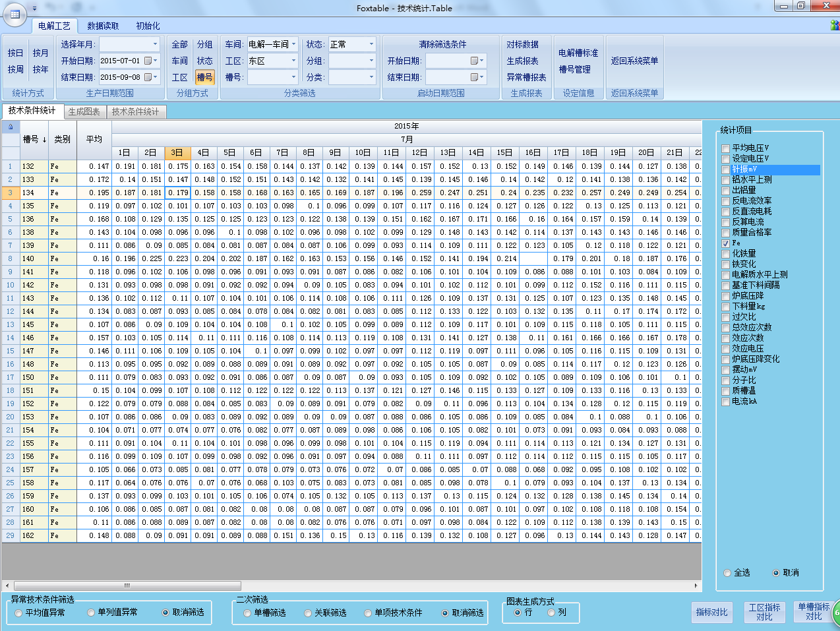Choose the 关联筛选 radio option
The height and width of the screenshot is (631, 840).
pos(308,613)
